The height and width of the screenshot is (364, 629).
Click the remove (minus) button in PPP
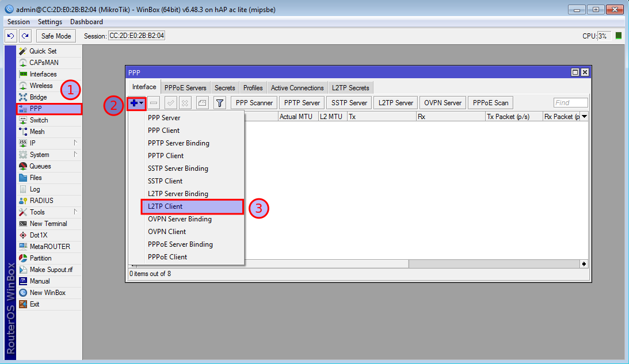pos(154,103)
